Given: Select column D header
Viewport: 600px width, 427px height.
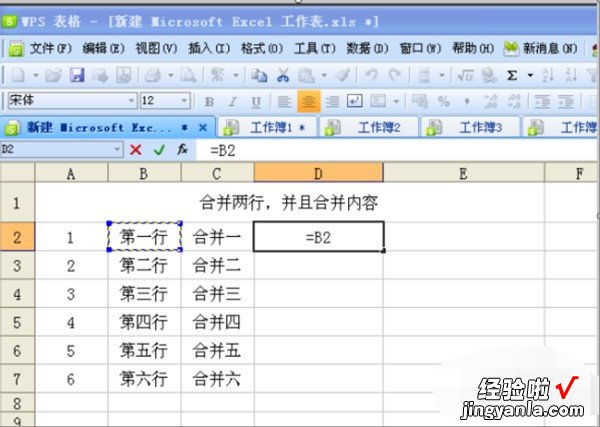Looking at the screenshot, I should click(x=318, y=174).
